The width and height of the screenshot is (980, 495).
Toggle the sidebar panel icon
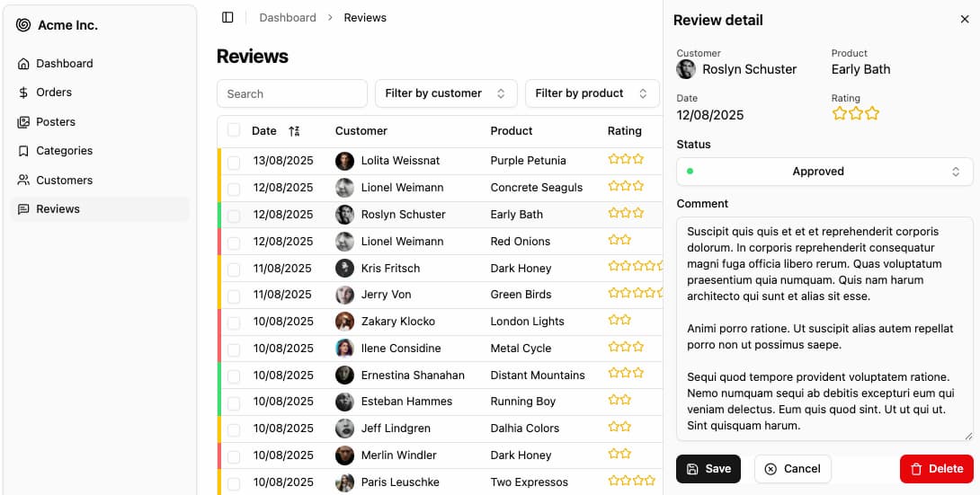(227, 17)
